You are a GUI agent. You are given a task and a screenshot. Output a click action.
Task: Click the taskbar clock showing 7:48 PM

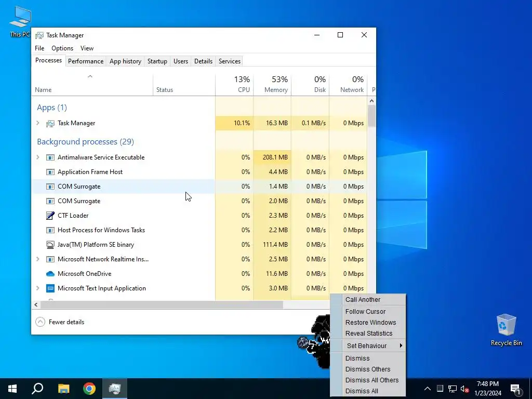tap(487, 389)
